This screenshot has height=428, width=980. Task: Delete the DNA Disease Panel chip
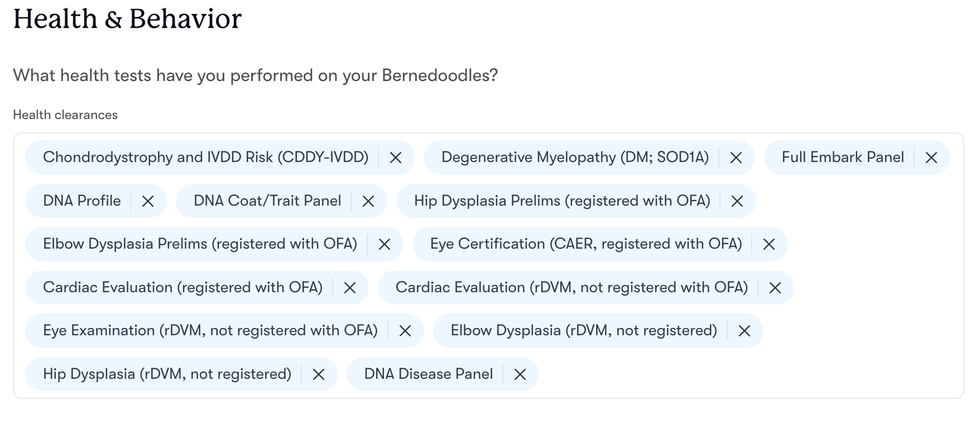[x=520, y=375]
